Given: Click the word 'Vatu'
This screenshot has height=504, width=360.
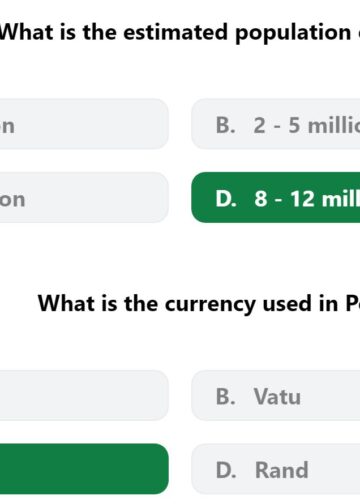Looking at the screenshot, I should (277, 397).
